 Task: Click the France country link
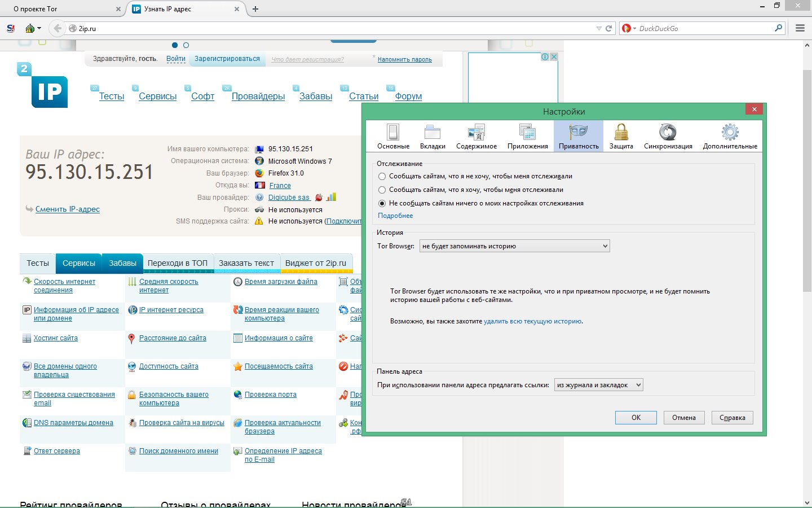[280, 186]
